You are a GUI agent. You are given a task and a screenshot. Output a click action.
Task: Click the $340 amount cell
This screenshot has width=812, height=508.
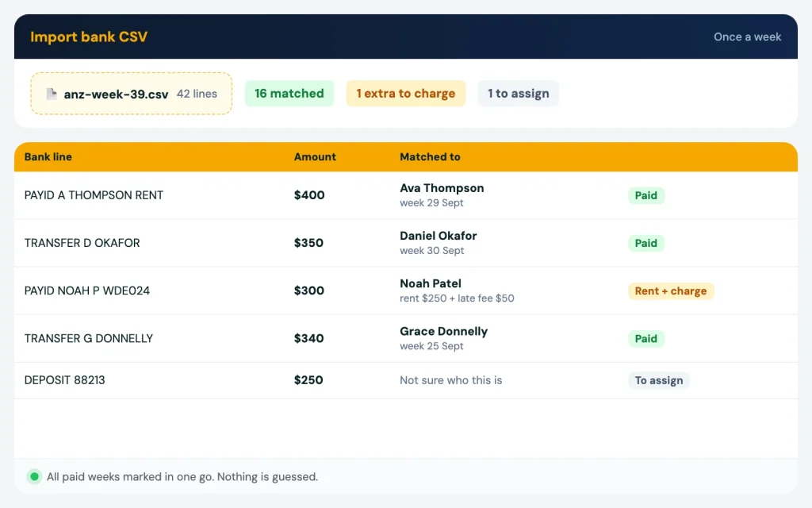[308, 338]
